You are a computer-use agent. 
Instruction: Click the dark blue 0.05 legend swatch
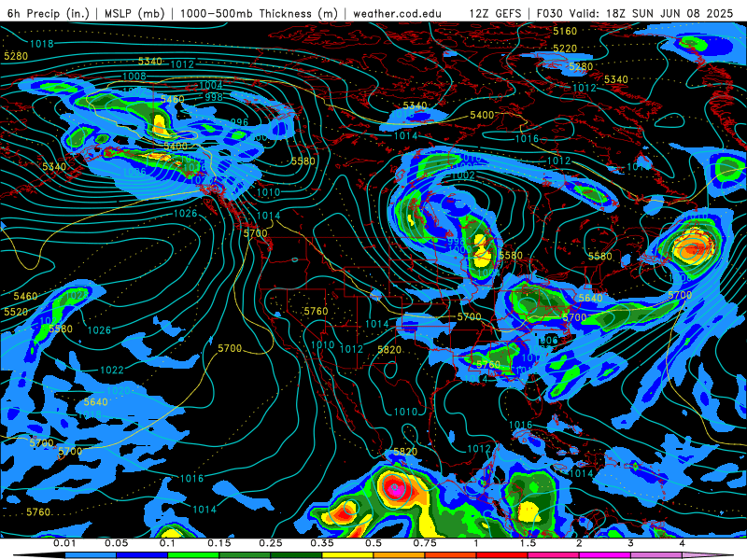[x=142, y=555]
